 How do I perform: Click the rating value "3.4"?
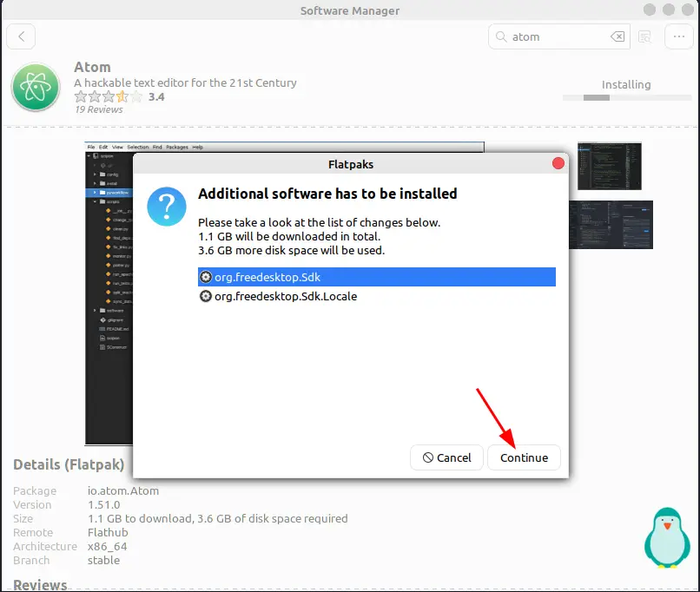(x=156, y=97)
